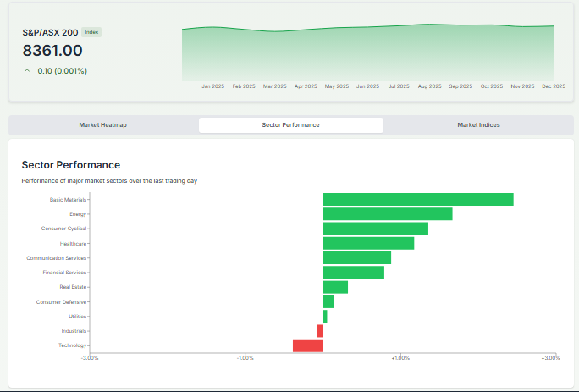This screenshot has height=392, width=579.
Task: Click the Technology axis label
Action: [x=73, y=345]
